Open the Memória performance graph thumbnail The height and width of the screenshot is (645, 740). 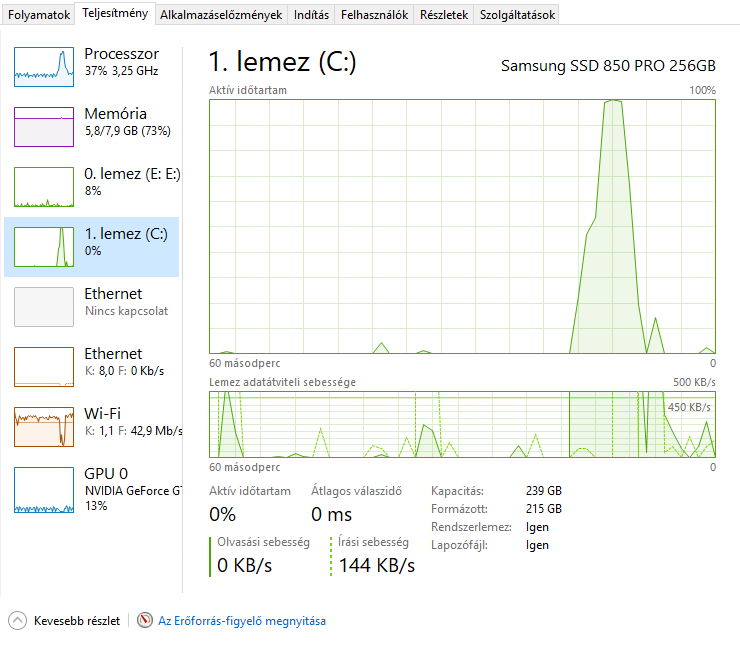coord(44,126)
